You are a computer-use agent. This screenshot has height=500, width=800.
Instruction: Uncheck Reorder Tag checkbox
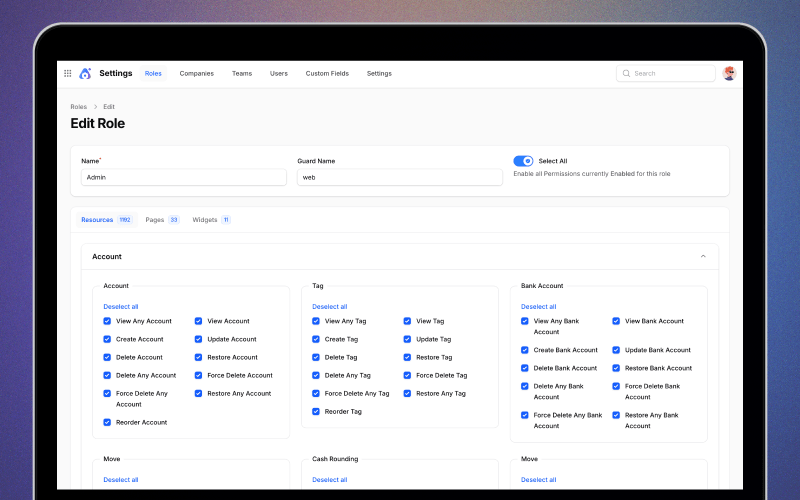(x=316, y=411)
